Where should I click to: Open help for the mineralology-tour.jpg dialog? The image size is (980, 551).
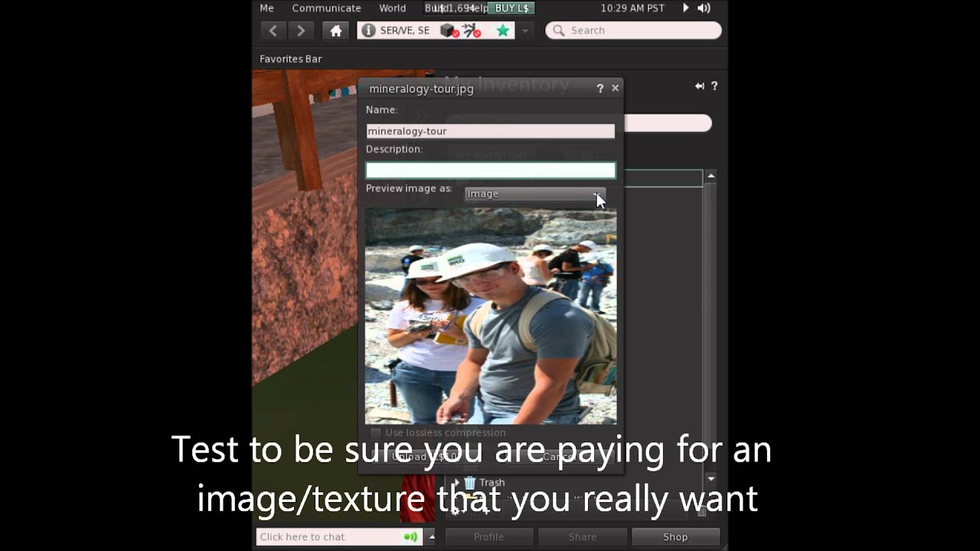(600, 89)
